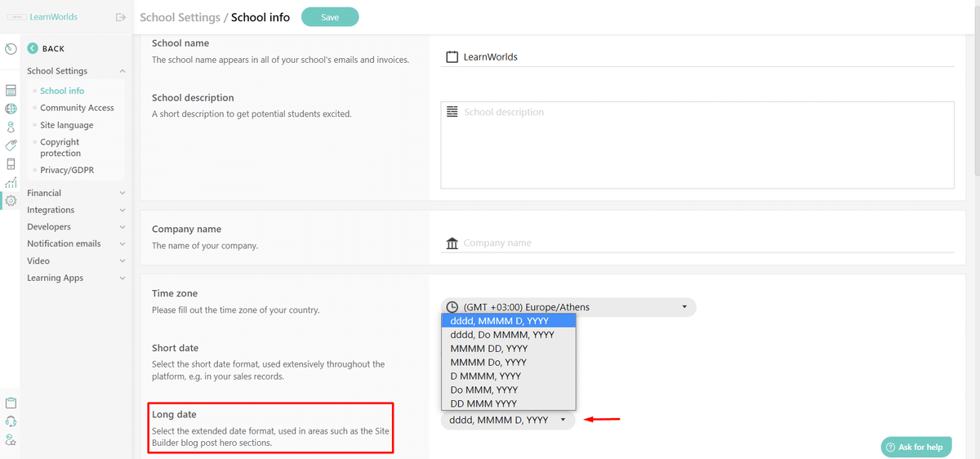Open the Site globe icon in left rail
Viewport: 980px width, 459px height.
click(x=11, y=109)
